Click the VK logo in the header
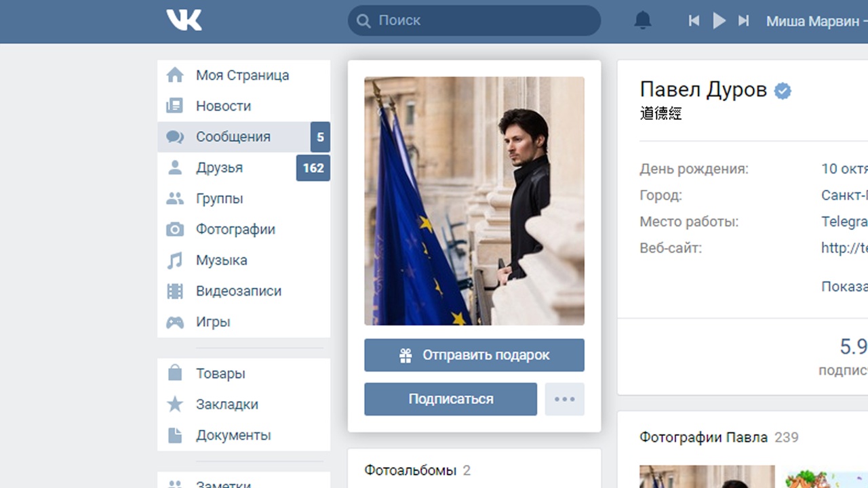The width and height of the screenshot is (868, 488). point(184,20)
